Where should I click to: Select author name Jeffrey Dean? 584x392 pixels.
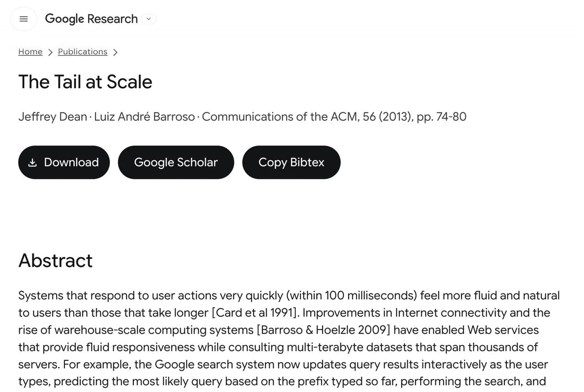click(x=52, y=116)
